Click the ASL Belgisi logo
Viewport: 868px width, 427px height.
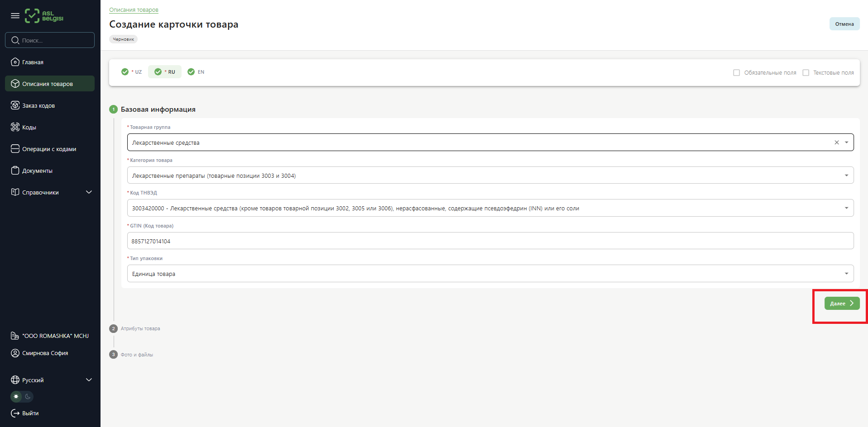pos(44,16)
